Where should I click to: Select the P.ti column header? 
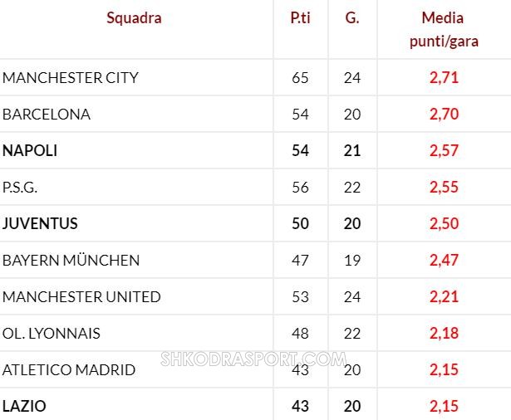coord(300,17)
